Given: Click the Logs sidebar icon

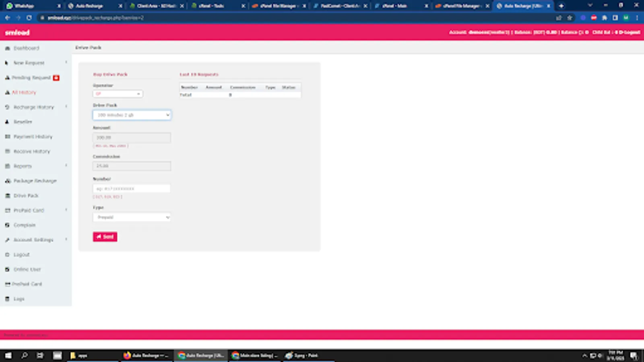Looking at the screenshot, I should 7,299.
